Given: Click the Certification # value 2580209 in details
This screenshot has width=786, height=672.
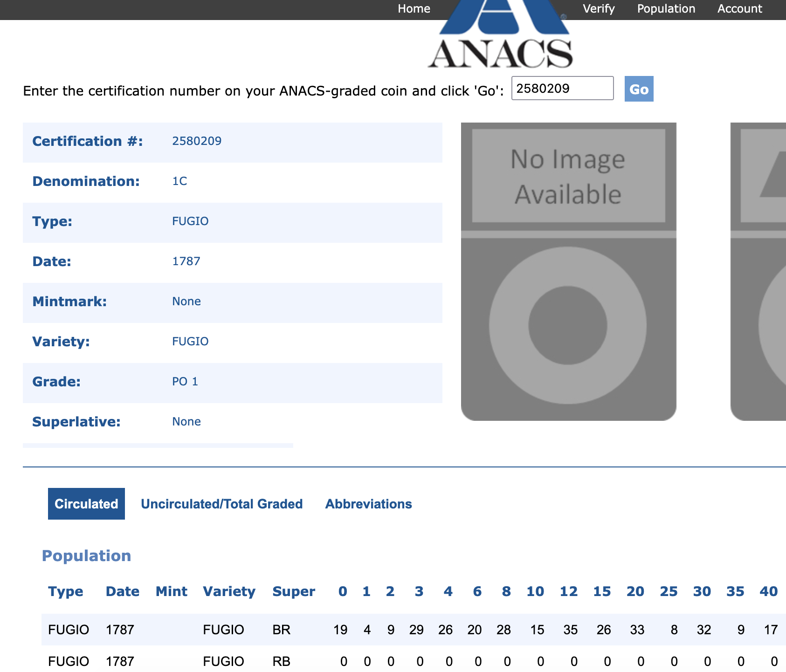Looking at the screenshot, I should [197, 141].
